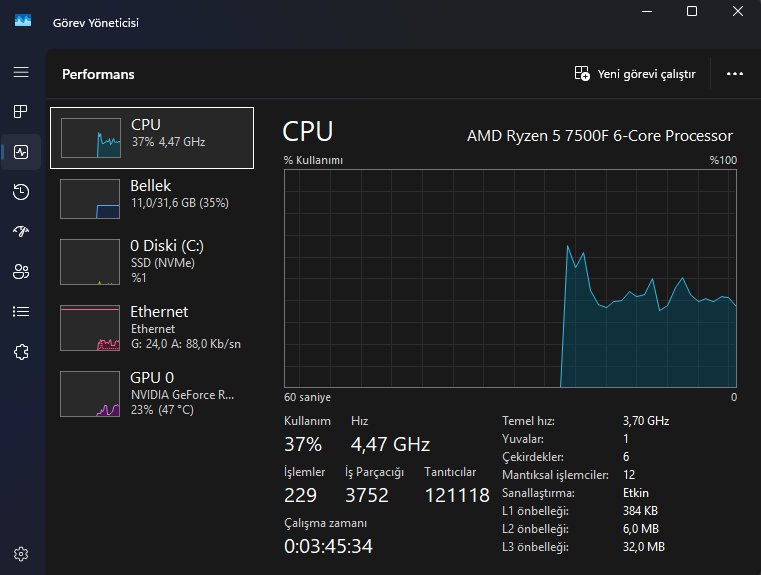Screen dimensions: 761x575
Task: Show the 0 Diski (C:) graph
Action: pos(152,260)
